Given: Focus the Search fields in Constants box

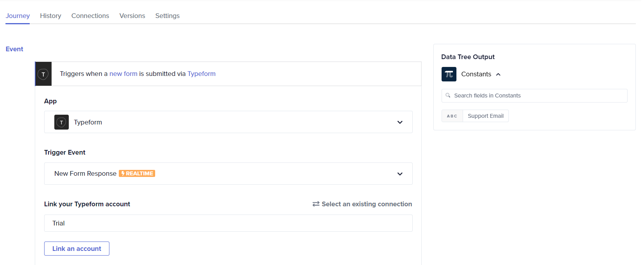Looking at the screenshot, I should click(535, 96).
